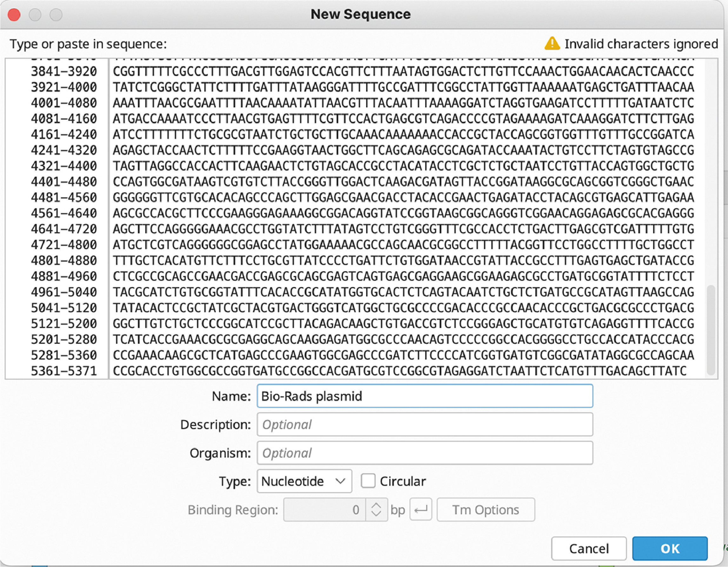
Task: Click the last sequence line 5361-5371
Action: [359, 371]
